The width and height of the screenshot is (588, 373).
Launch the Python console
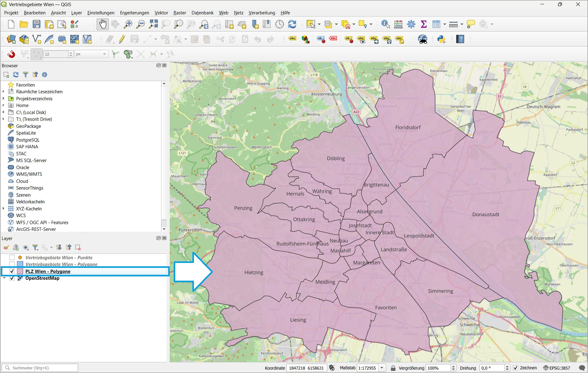click(x=441, y=39)
